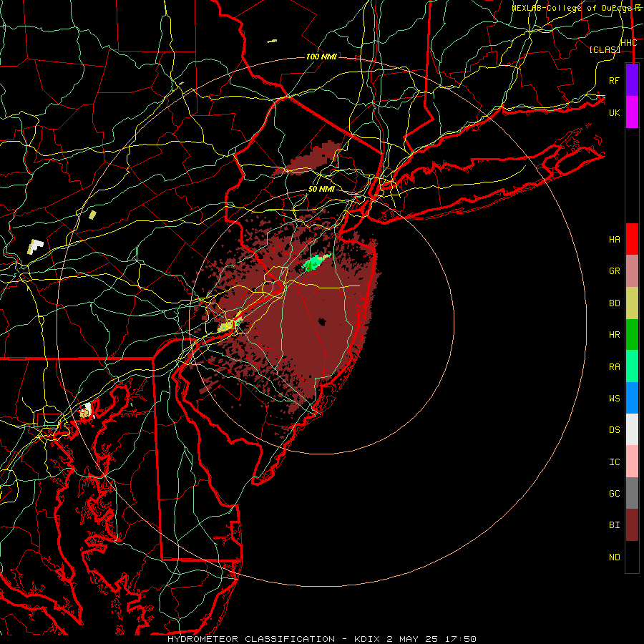Click the red HA hail legend swatch

pyautogui.click(x=632, y=239)
